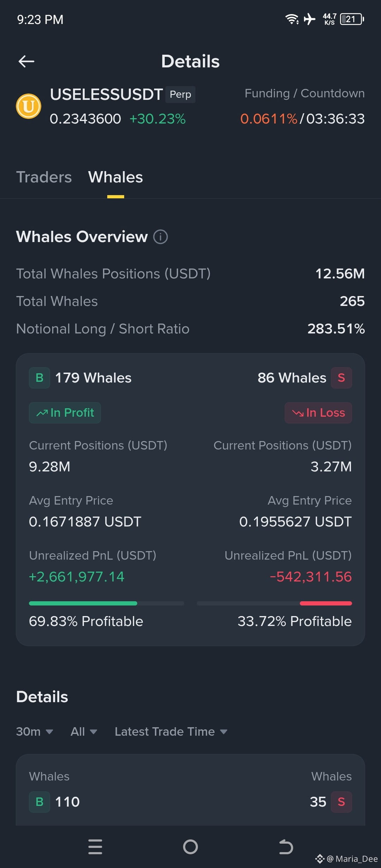Select the Whales tab

(116, 177)
